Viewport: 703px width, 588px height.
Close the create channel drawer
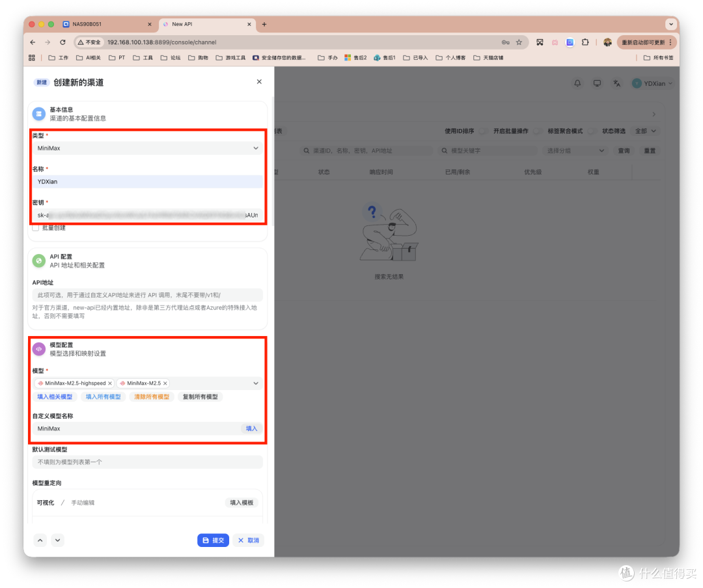coord(259,81)
